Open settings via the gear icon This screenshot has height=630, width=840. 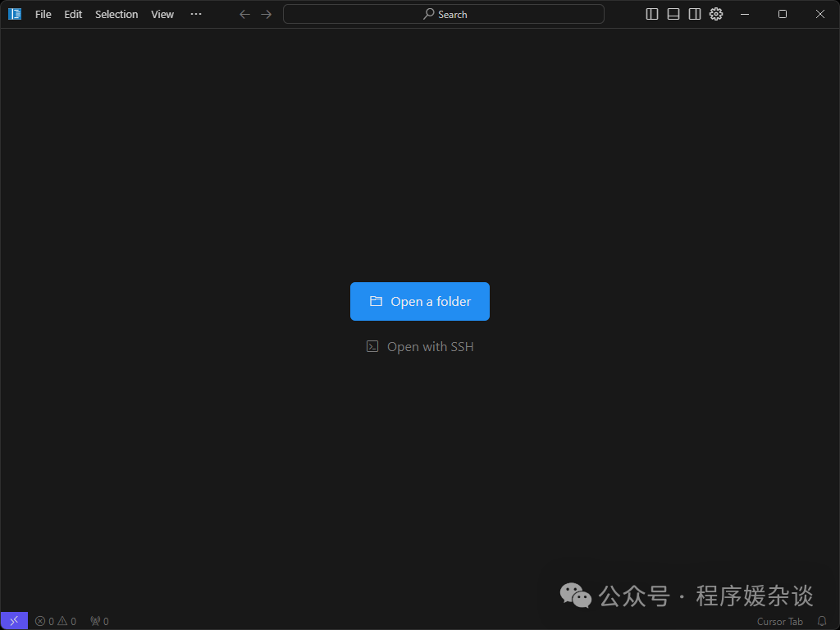tap(716, 14)
